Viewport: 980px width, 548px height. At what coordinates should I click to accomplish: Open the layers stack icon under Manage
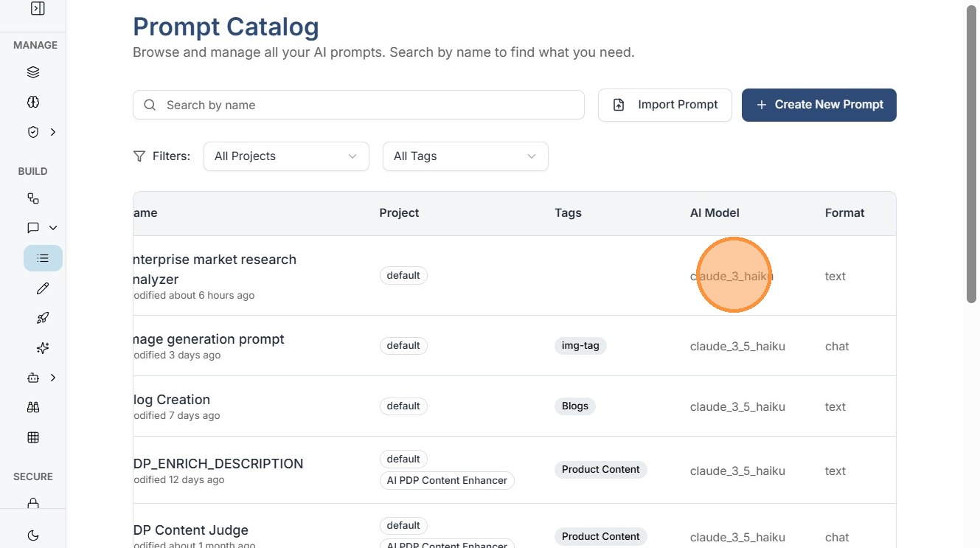click(33, 72)
